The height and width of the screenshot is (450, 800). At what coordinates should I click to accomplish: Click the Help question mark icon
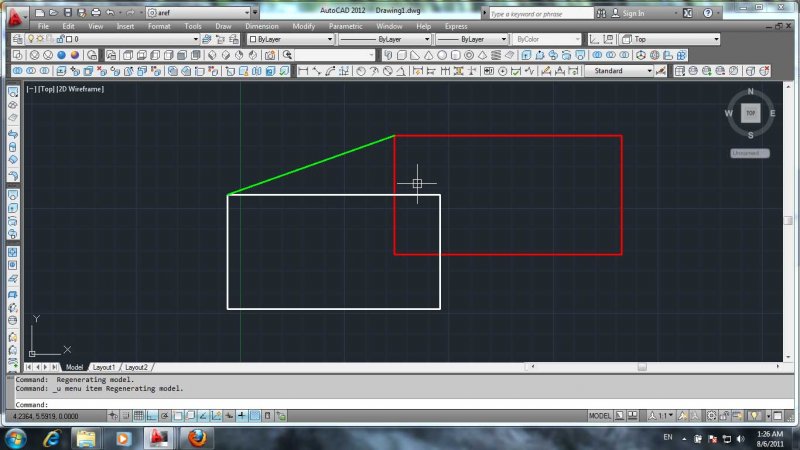point(708,13)
